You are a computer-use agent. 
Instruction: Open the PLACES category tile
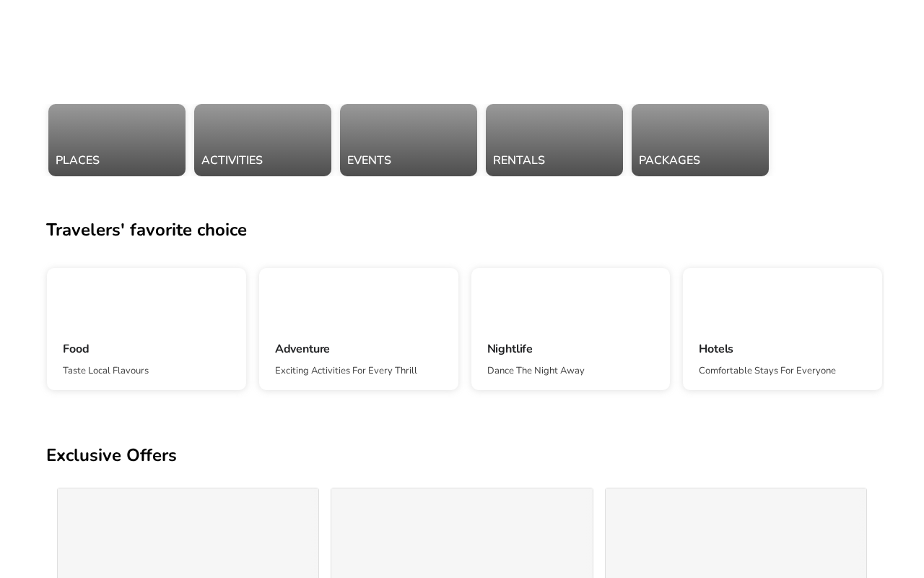[x=117, y=140]
